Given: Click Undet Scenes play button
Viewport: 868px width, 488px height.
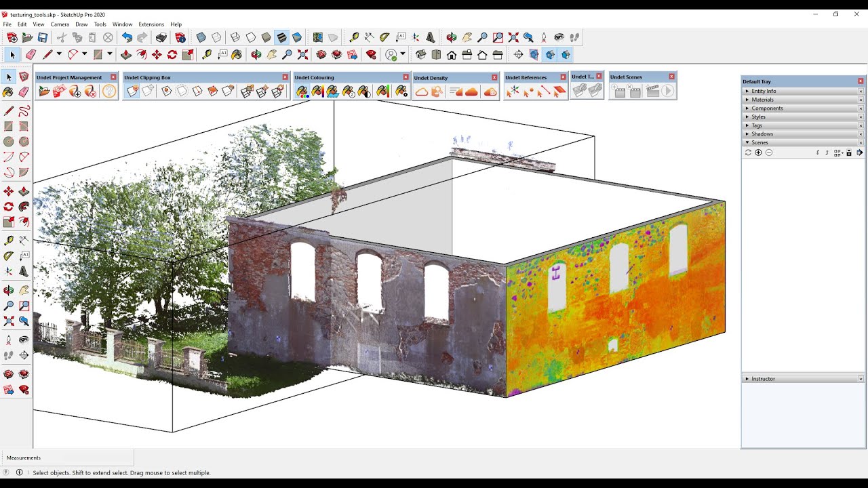Looking at the screenshot, I should [667, 91].
